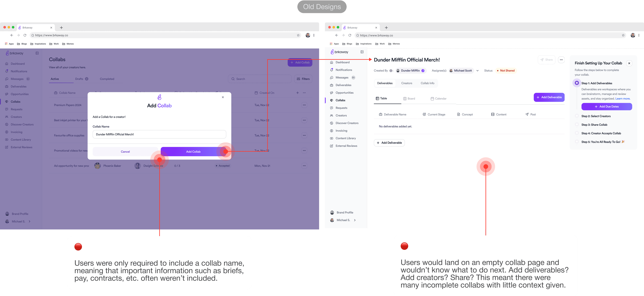This screenshot has height=296, width=644.
Task: Focus the Collab Name input field
Action: pyautogui.click(x=159, y=134)
